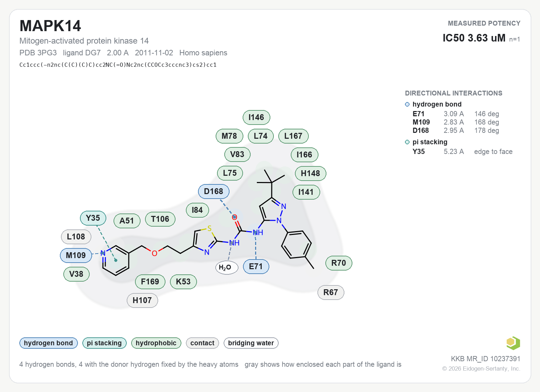The width and height of the screenshot is (540, 392).
Task: Select residue L108 contact bubble
Action: click(x=76, y=237)
